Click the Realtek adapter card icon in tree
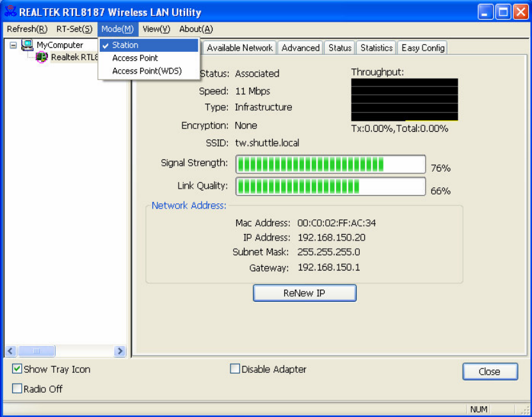The width and height of the screenshot is (532, 417). (x=42, y=57)
